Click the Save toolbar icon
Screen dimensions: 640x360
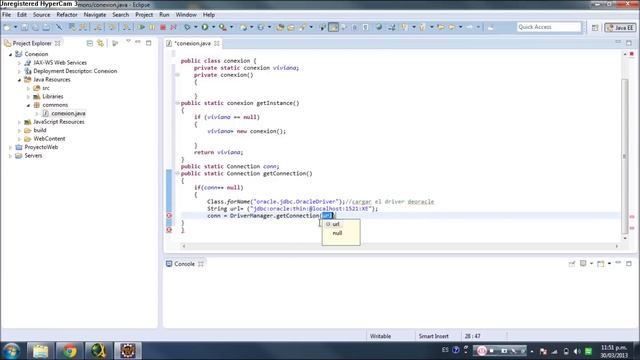[x=25, y=27]
